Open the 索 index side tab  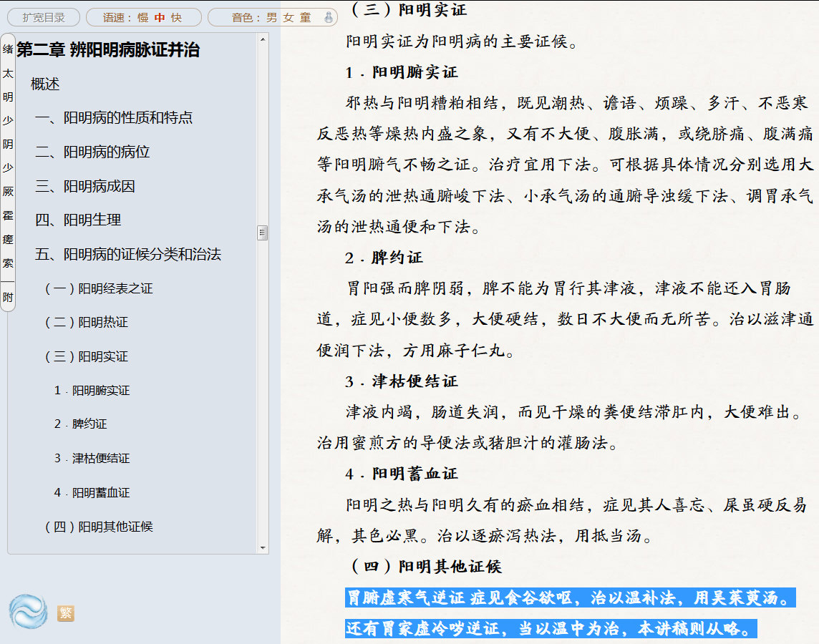click(x=8, y=263)
